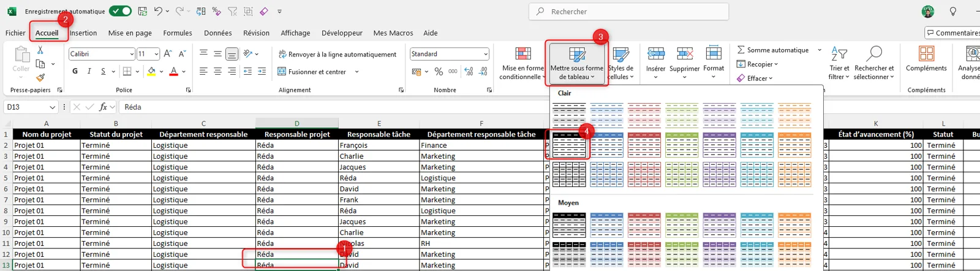Click Effacer clear button
The width and height of the screenshot is (980, 271).
755,78
